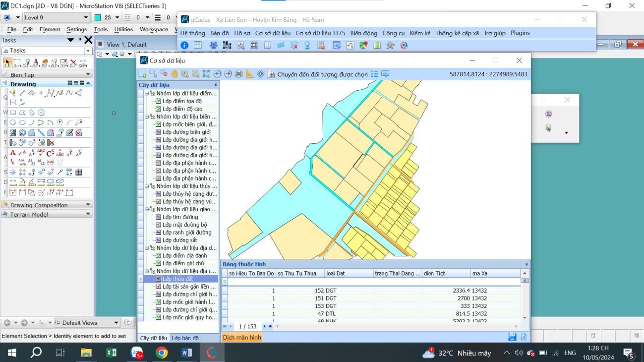644x362 pixels.
Task: Go to previous map view arrow
Action: (217, 74)
